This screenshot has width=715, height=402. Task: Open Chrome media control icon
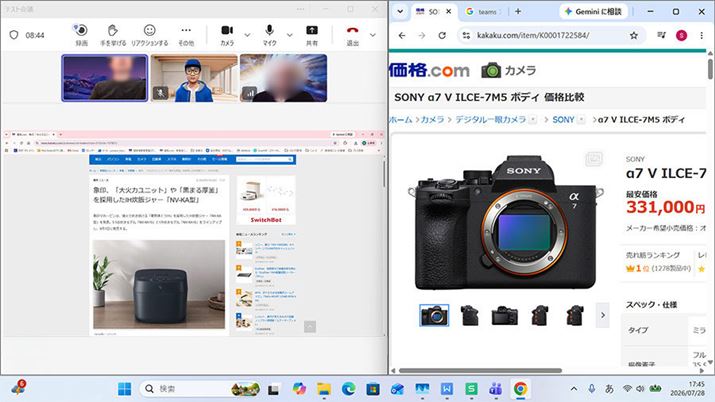[661, 35]
